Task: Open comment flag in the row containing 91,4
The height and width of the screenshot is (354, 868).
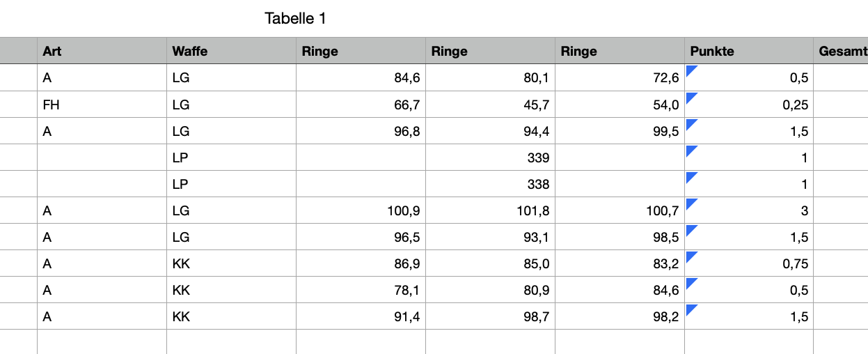Action: click(x=691, y=309)
